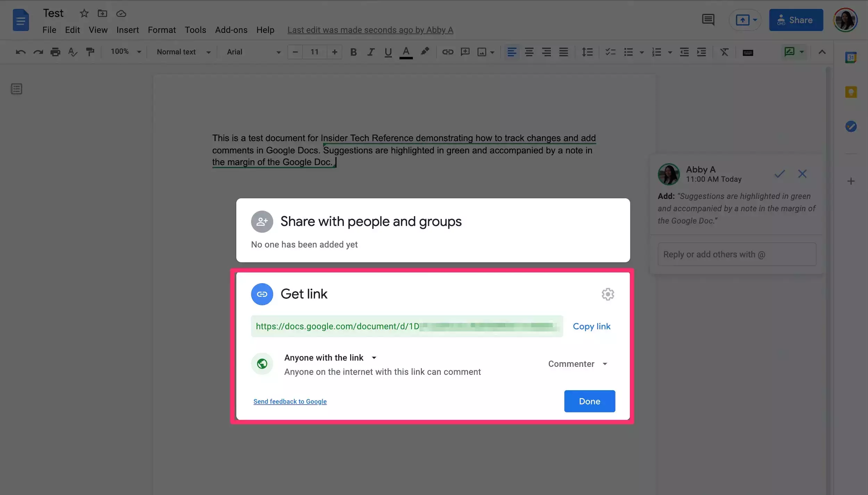Image resolution: width=868 pixels, height=495 pixels.
Task: Expand numbered list options arrow
Action: 670,52
